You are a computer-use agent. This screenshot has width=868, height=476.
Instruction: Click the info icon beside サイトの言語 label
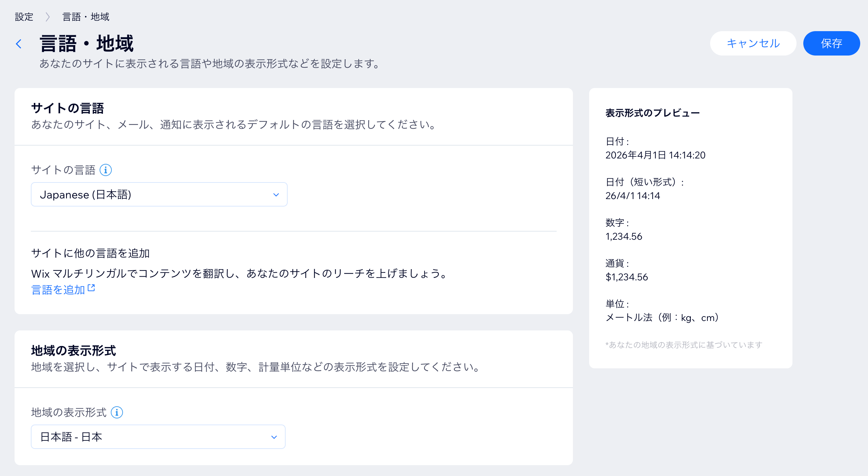(x=106, y=170)
